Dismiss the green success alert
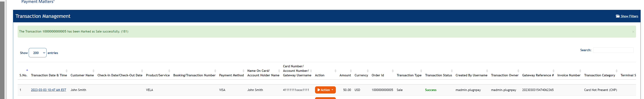Image resolution: width=644 pixels, height=99 pixels. (633, 32)
